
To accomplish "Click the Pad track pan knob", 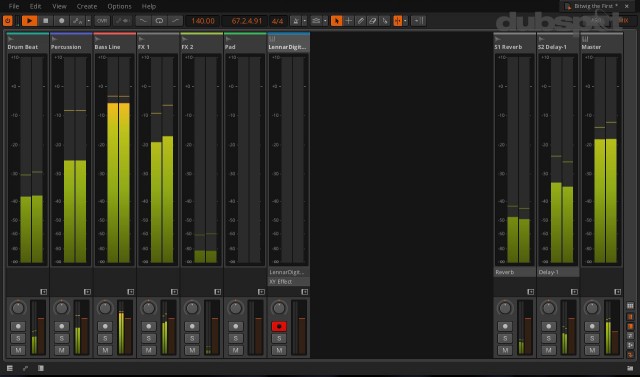I will click(236, 308).
